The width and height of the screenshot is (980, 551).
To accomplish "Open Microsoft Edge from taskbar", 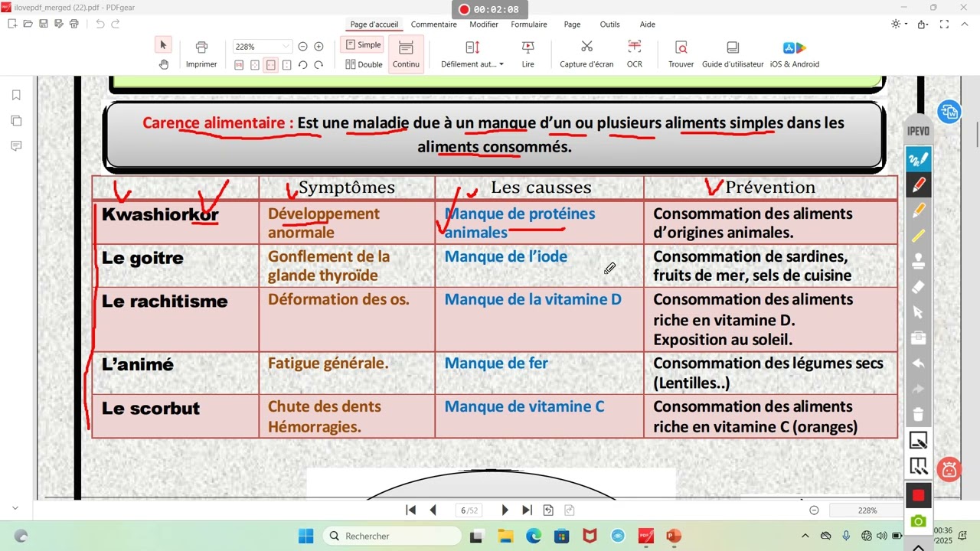I will click(x=534, y=536).
